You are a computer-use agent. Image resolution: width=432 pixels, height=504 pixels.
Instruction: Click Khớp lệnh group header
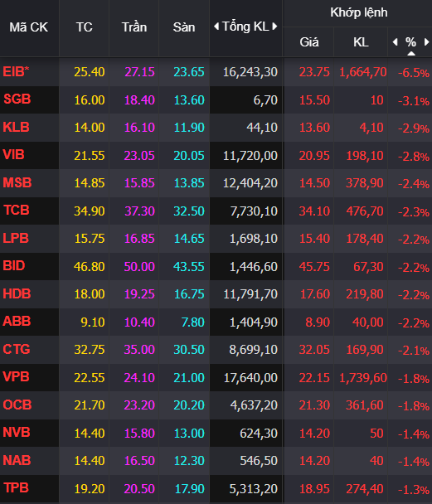click(359, 12)
